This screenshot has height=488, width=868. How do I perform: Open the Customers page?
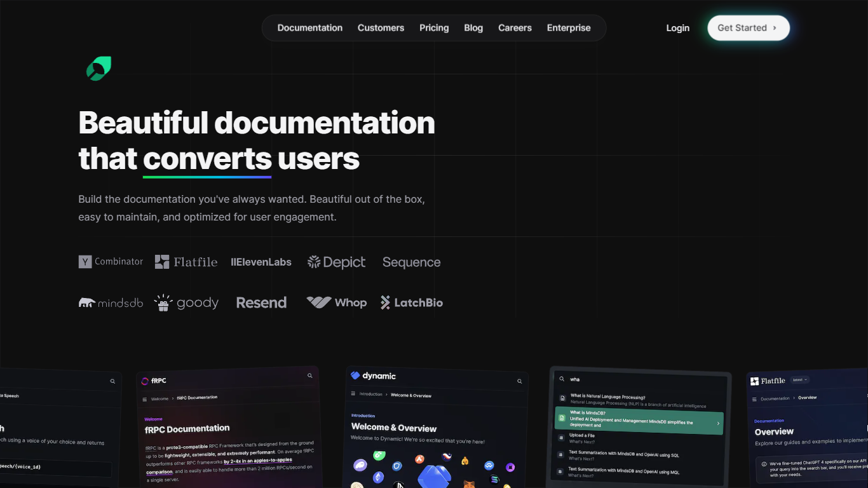(381, 28)
